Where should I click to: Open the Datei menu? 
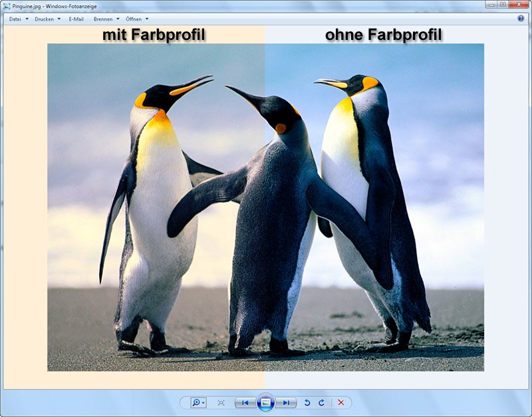pyautogui.click(x=18, y=19)
